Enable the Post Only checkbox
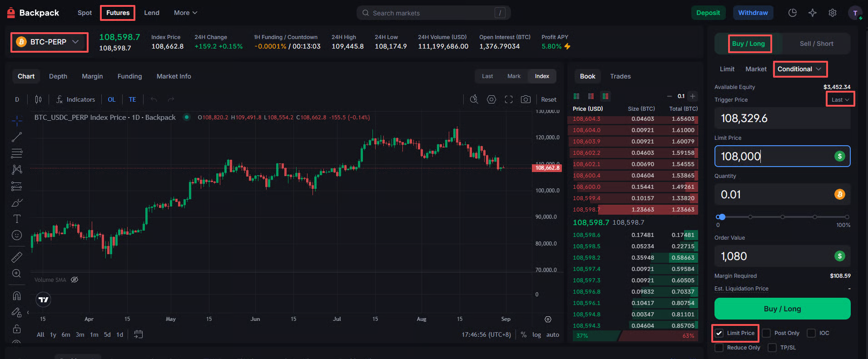Image resolution: width=868 pixels, height=359 pixels. (766, 333)
